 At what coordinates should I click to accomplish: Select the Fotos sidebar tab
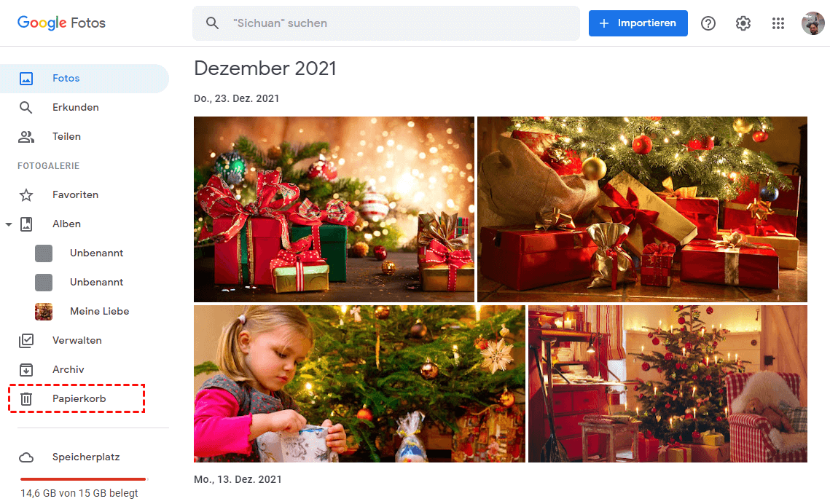(85, 78)
